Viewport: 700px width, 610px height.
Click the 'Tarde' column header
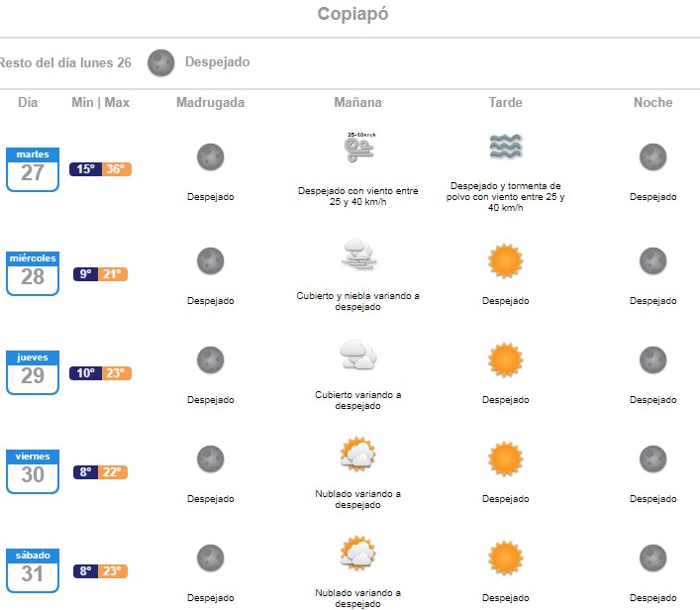point(505,103)
